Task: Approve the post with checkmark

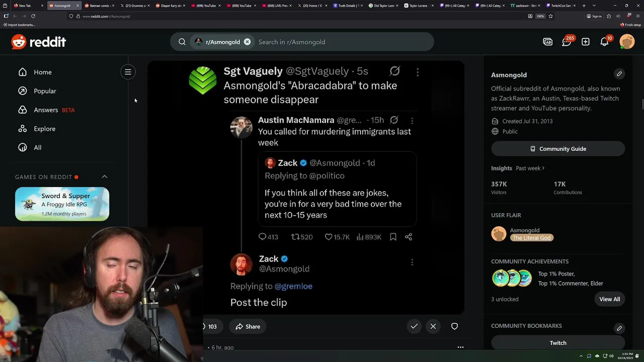Action: pyautogui.click(x=414, y=326)
